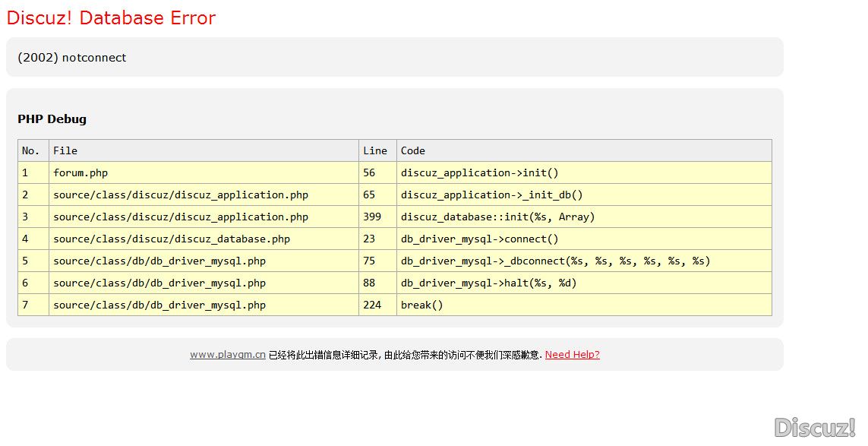Image resolution: width=868 pixels, height=446 pixels.
Task: Click the red Need Help? link
Action: [573, 355]
